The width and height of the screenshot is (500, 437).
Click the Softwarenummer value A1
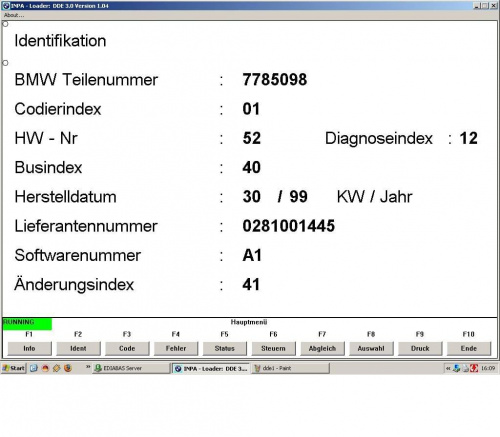point(252,255)
